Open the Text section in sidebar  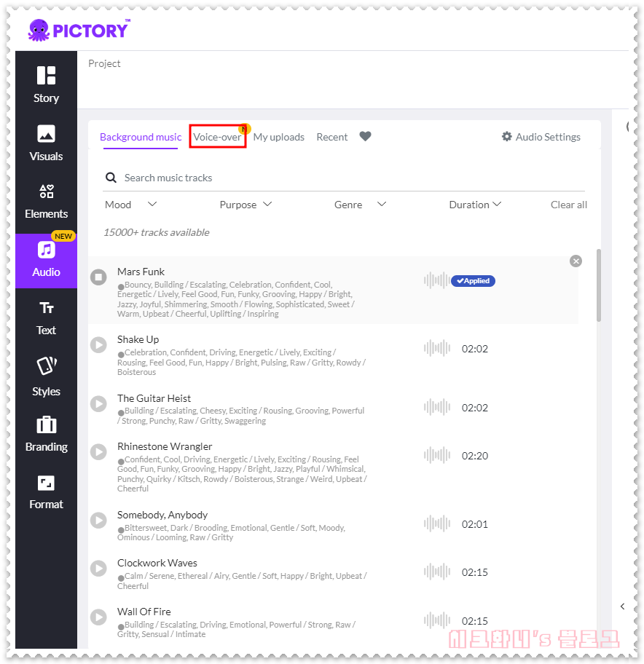[46, 318]
